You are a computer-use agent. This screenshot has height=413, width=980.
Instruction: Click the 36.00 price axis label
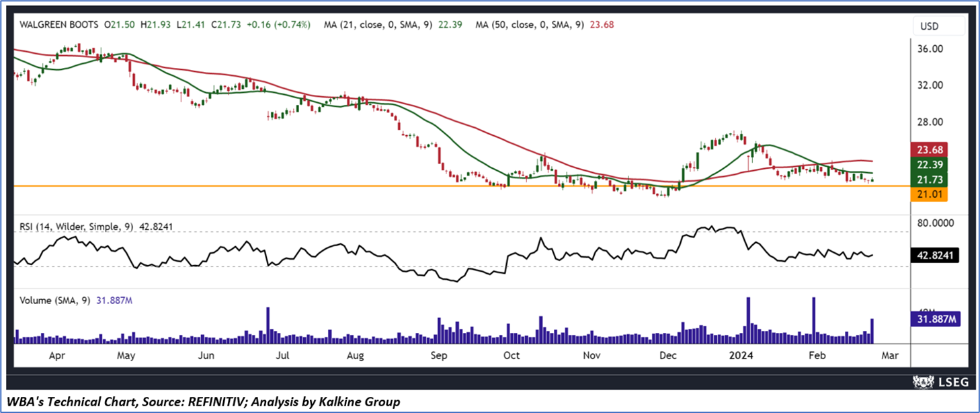pyautogui.click(x=931, y=49)
